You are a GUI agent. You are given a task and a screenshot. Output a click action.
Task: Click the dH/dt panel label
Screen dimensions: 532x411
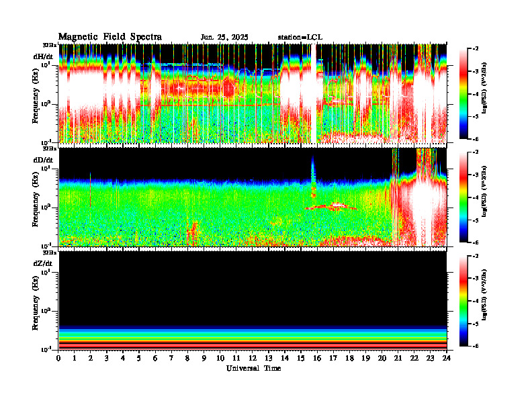(43, 56)
